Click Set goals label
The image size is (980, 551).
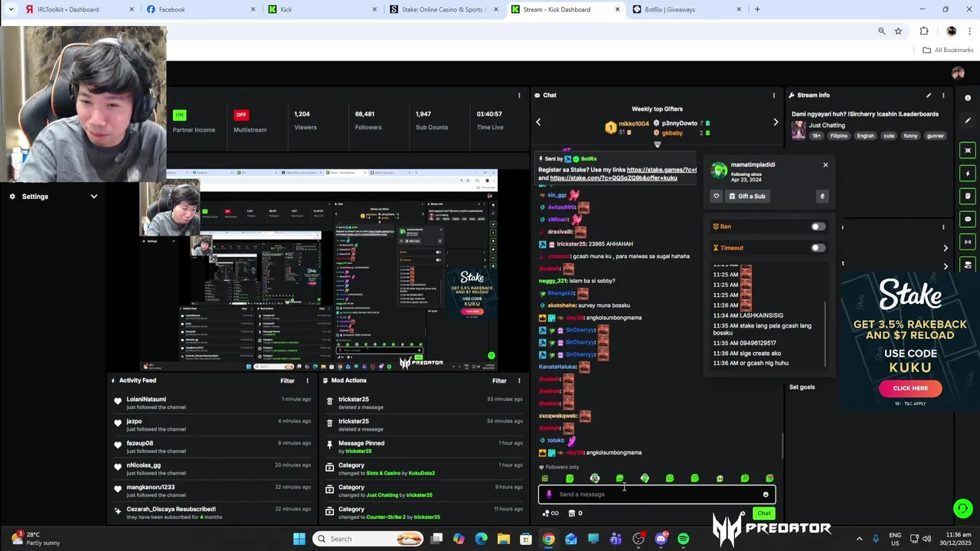point(802,387)
